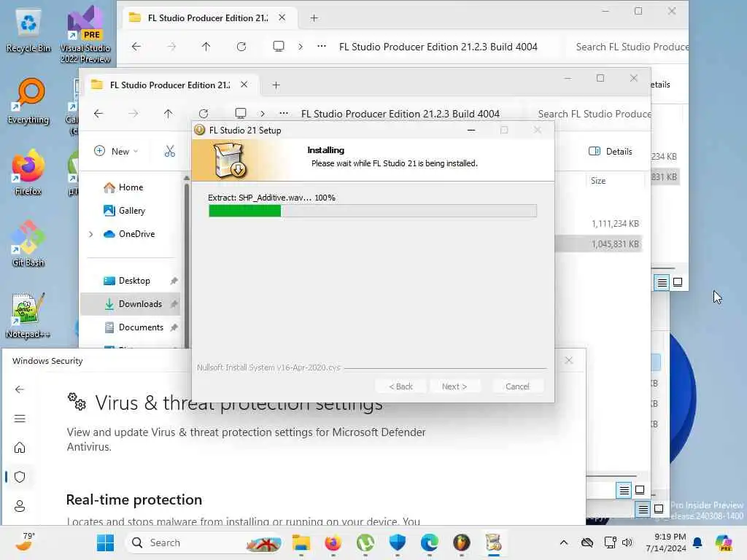This screenshot has height=560, width=747.
Task: Click the Next button in FL Studio Setup
Action: (x=454, y=386)
